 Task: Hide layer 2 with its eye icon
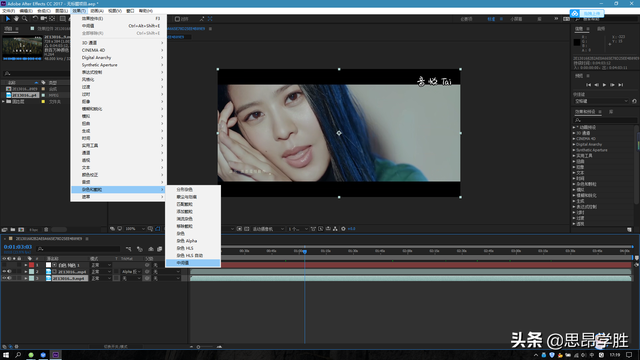(x=4, y=271)
